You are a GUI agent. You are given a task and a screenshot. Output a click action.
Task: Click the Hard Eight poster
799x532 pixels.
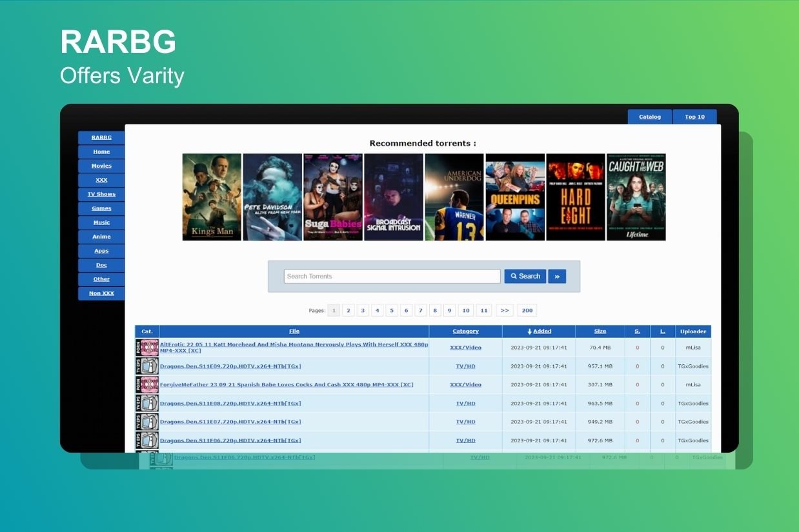pos(575,197)
